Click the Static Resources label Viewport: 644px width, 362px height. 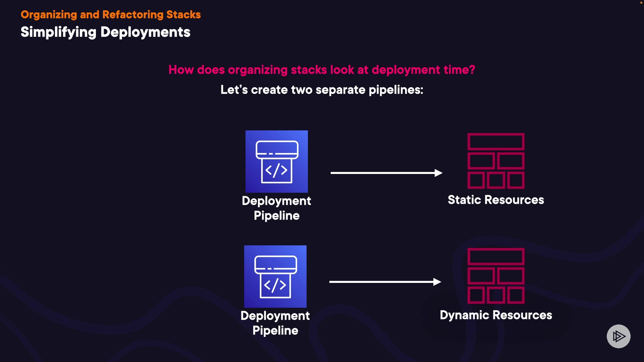click(496, 200)
